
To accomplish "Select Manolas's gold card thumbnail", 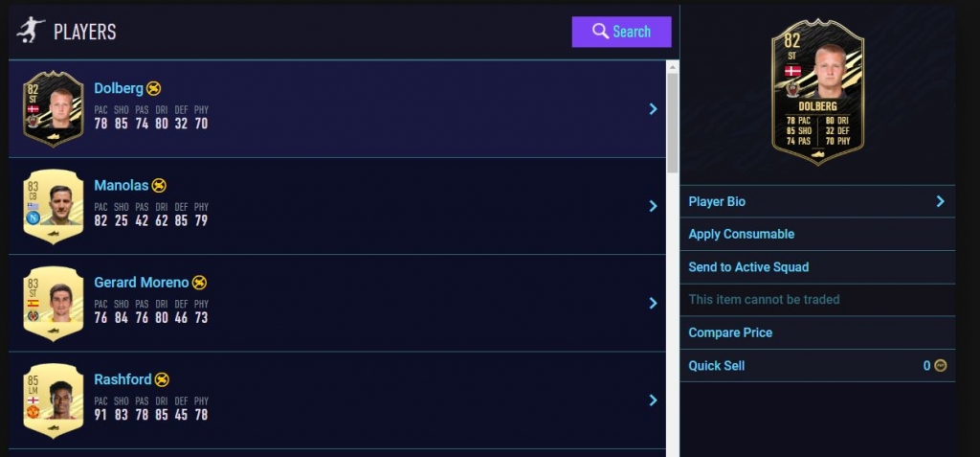I will point(53,205).
